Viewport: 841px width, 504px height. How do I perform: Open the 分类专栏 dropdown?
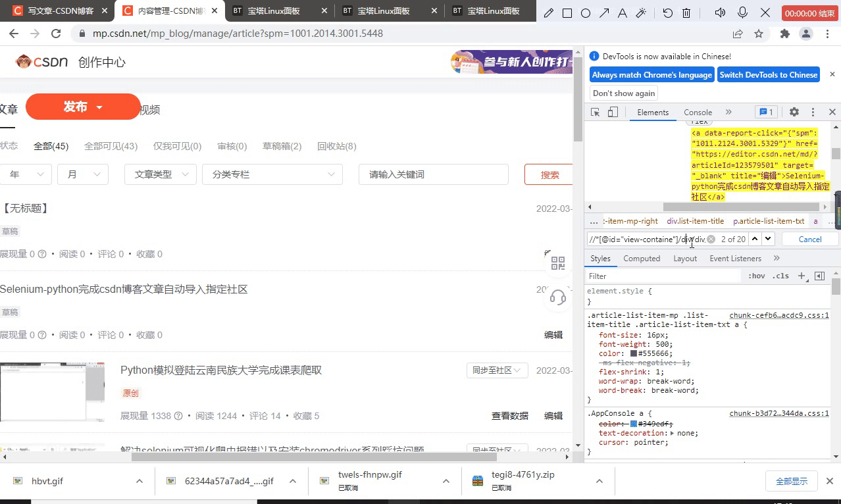[x=272, y=174]
